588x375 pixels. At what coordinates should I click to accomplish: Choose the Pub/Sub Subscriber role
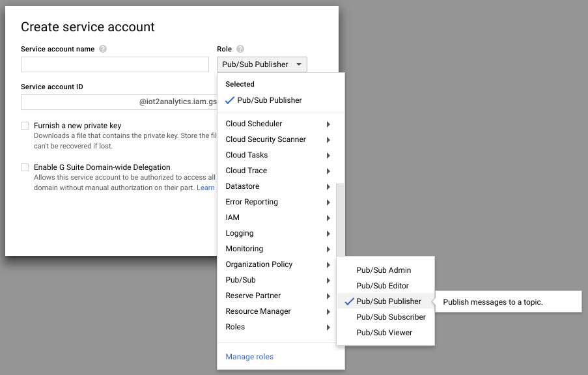point(391,317)
